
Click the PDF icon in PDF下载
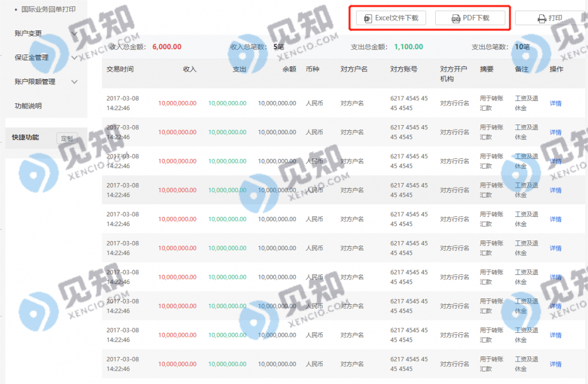456,18
